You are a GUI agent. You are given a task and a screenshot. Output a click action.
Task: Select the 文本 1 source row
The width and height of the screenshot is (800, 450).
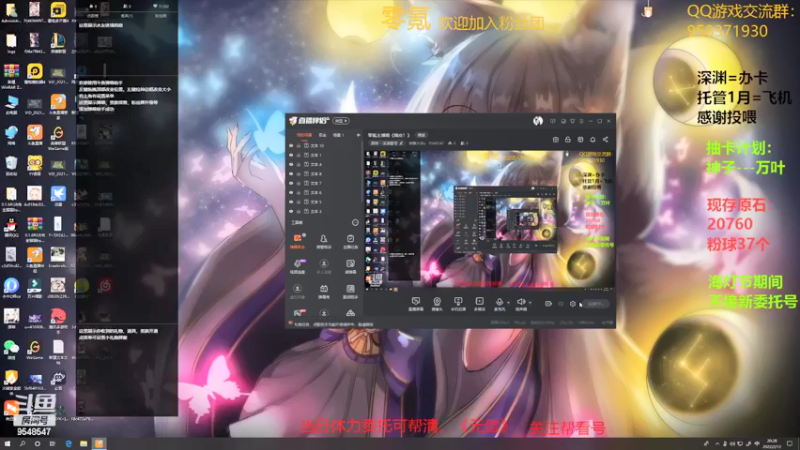coord(324,155)
